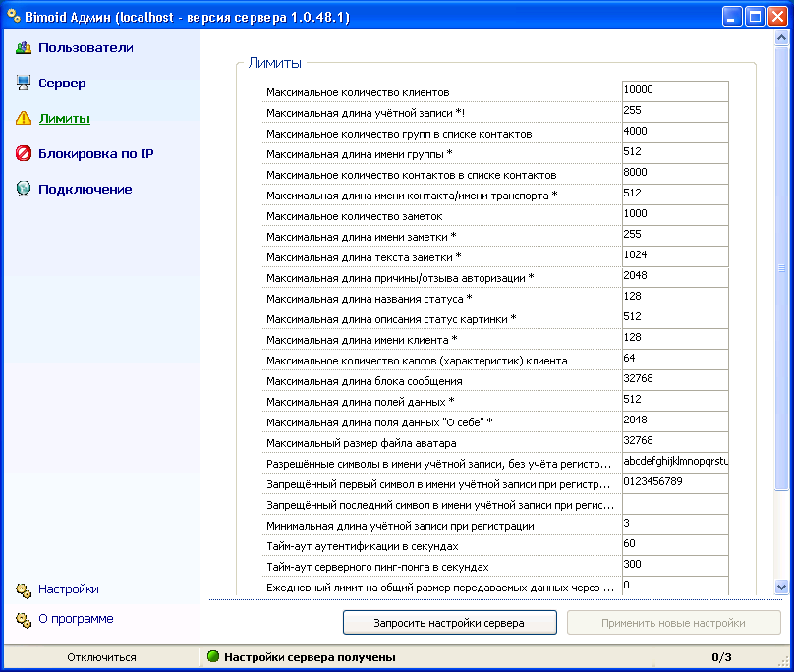Edit the max clients field 10000

(x=675, y=91)
